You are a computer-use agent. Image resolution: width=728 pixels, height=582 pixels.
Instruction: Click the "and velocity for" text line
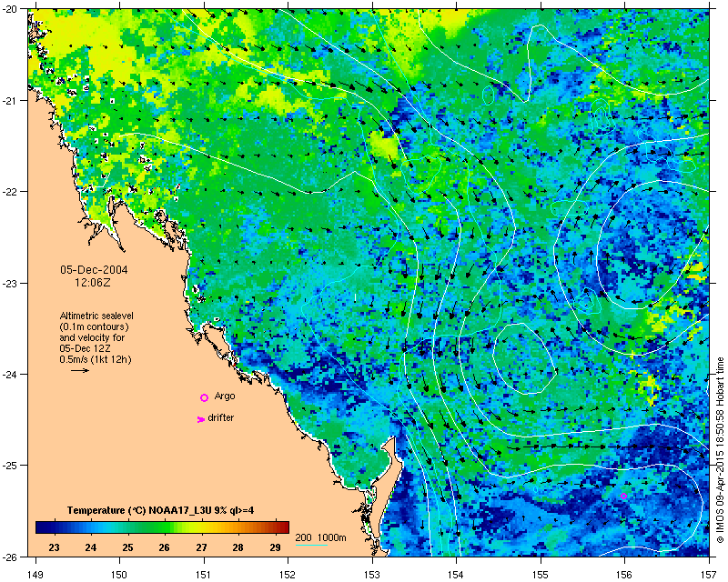tap(92, 337)
